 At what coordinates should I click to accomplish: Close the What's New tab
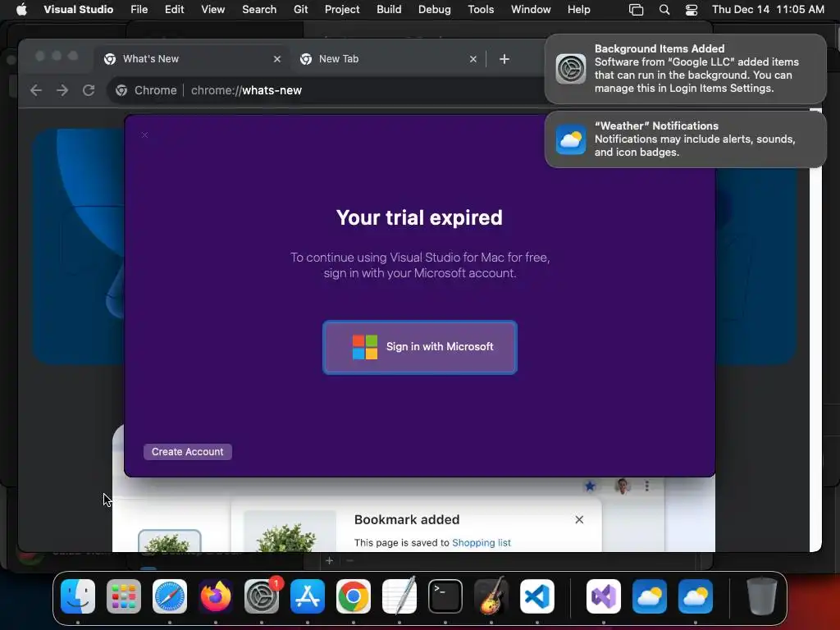click(x=277, y=59)
